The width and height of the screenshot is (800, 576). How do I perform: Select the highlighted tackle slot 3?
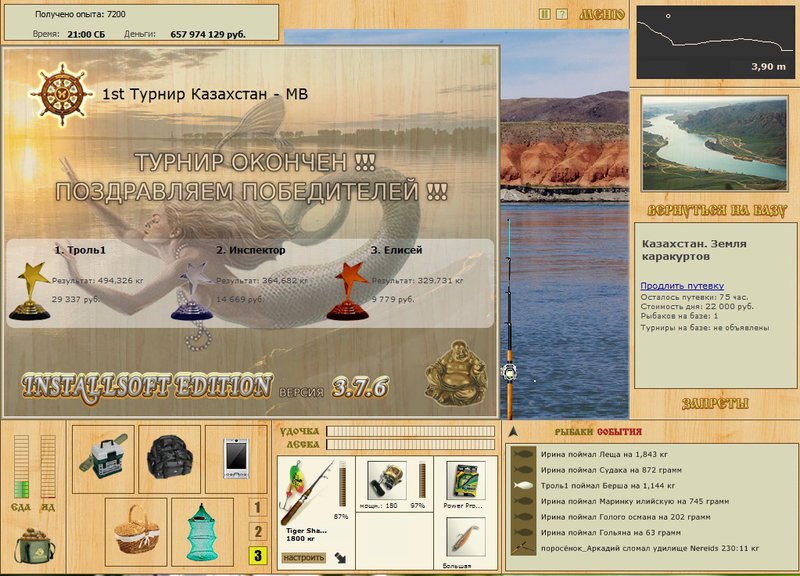coord(258,555)
